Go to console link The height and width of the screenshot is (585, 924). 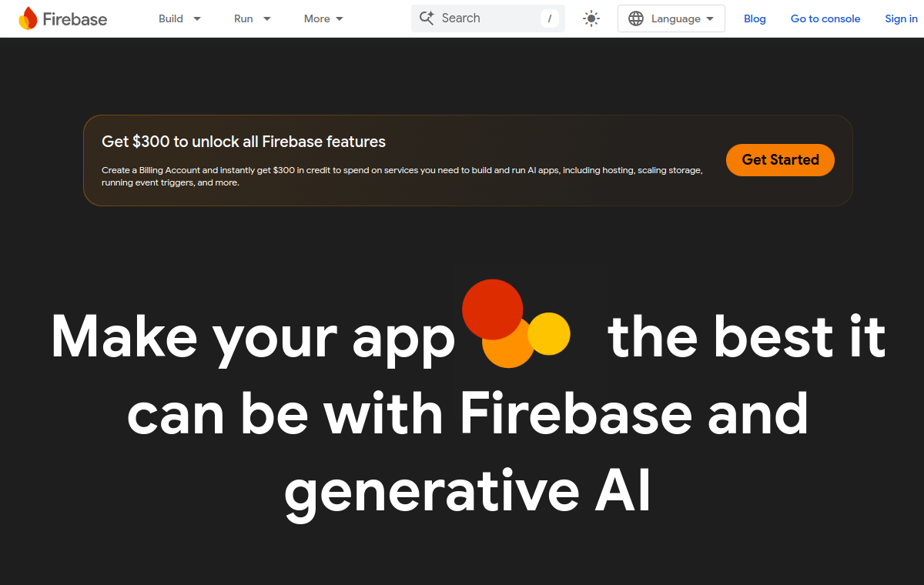tap(825, 18)
